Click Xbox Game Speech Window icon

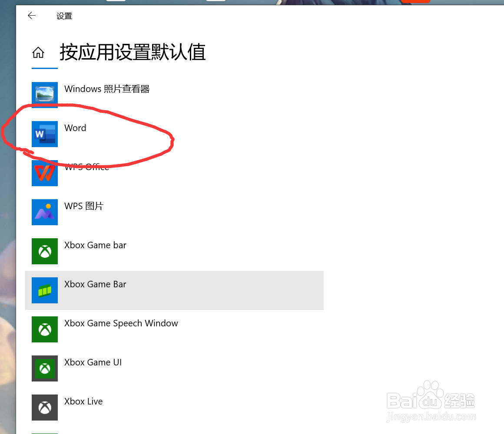pyautogui.click(x=45, y=329)
